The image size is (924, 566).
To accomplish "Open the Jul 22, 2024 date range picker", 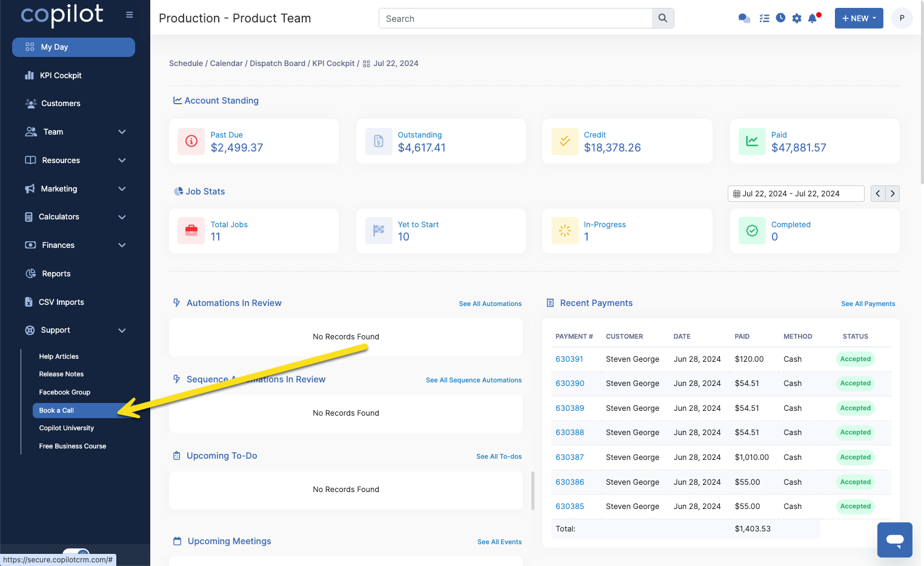I will point(796,194).
